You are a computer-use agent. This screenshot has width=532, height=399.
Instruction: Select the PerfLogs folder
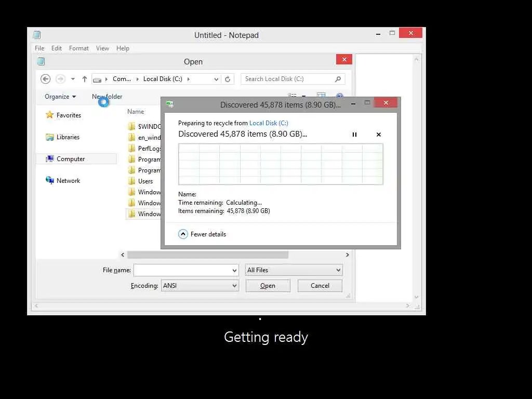[144, 148]
